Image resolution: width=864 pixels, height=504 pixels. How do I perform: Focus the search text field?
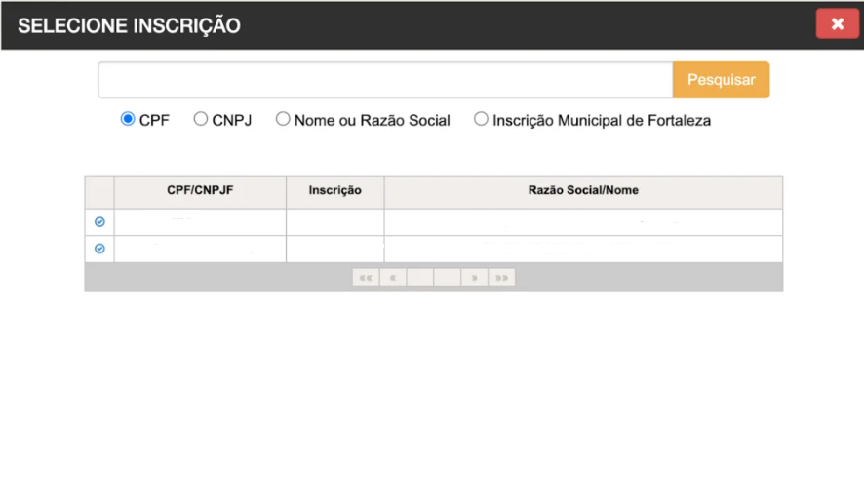tap(385, 80)
